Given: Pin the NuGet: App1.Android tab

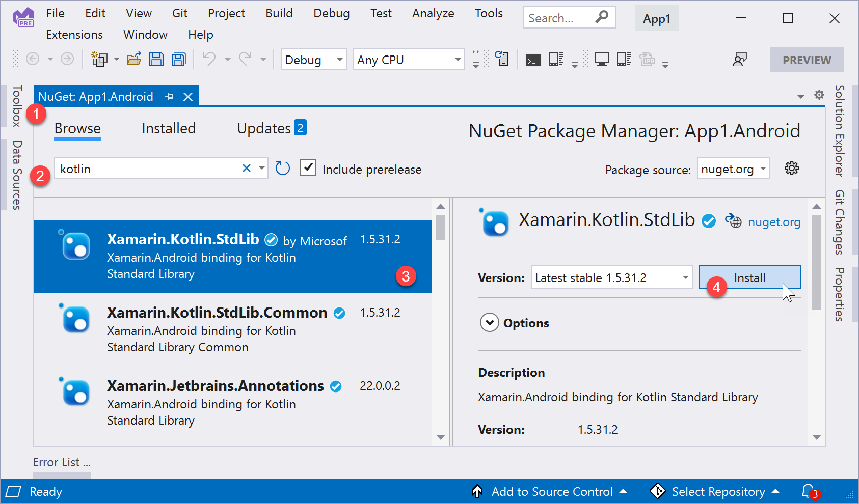Looking at the screenshot, I should (x=169, y=97).
